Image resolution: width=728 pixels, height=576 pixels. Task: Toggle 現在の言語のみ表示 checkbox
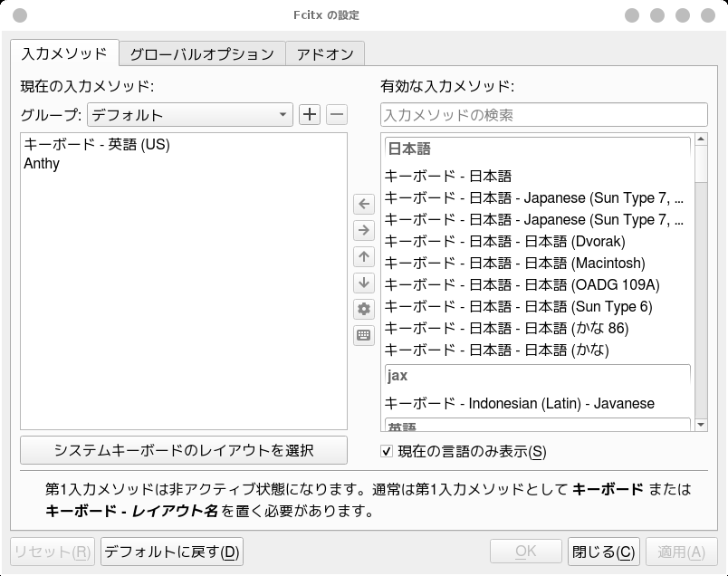387,451
